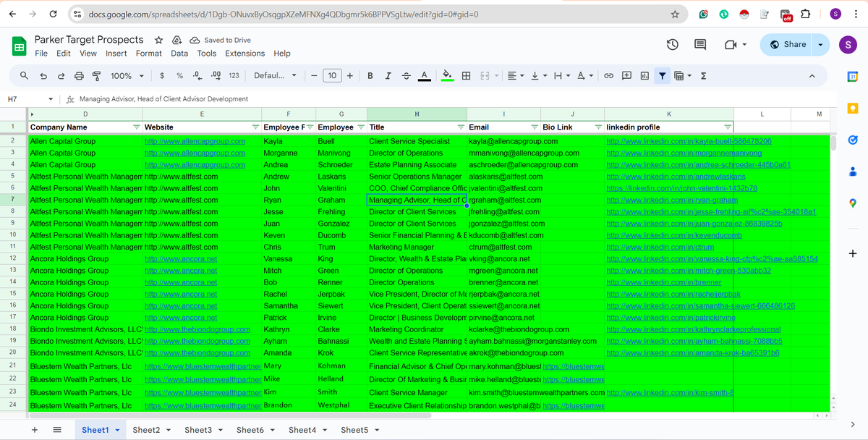Open Google Maps in the side panel
The image size is (868, 440).
[x=852, y=203]
